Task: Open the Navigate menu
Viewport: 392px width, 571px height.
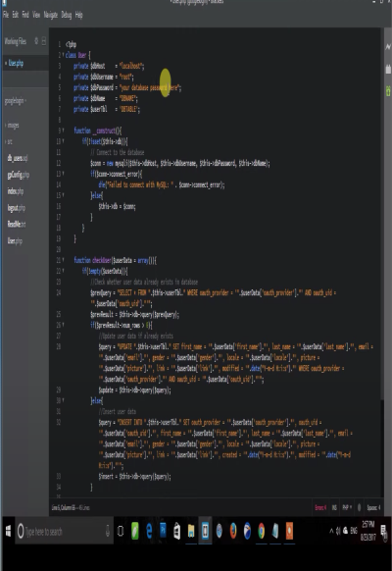Action: tap(51, 15)
